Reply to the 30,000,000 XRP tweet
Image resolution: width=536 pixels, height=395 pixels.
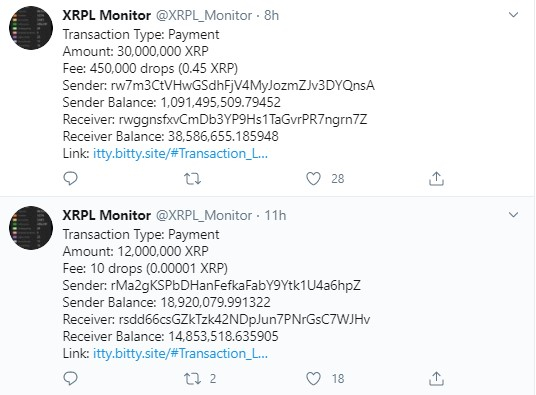[71, 178]
